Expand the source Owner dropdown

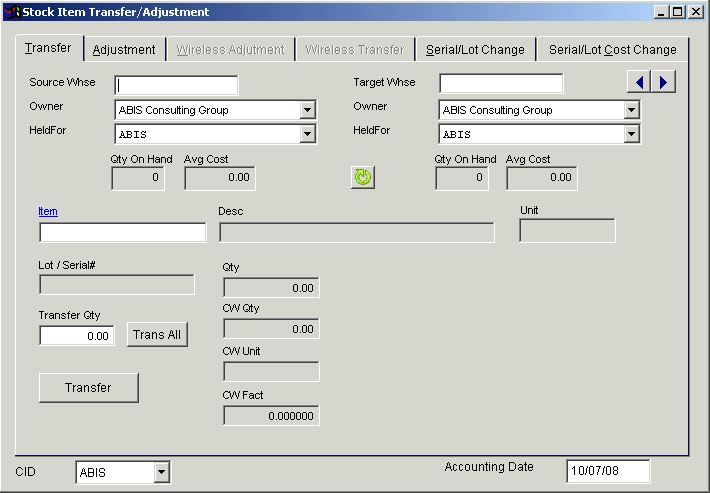(x=308, y=110)
